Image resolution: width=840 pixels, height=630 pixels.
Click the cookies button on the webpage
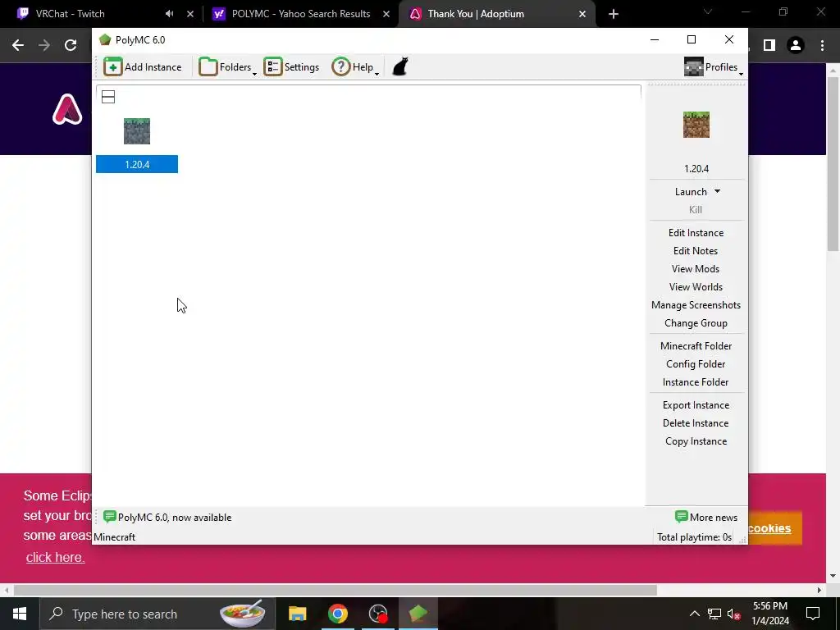point(775,528)
